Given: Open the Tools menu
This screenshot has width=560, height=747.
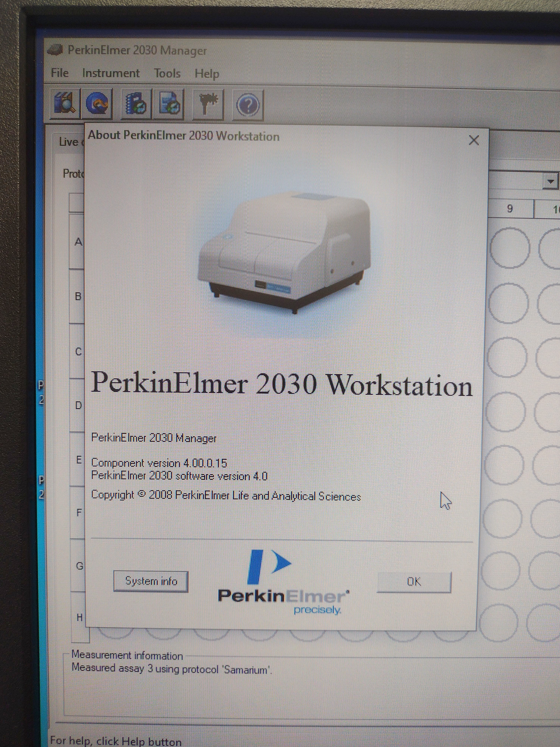Looking at the screenshot, I should 167,73.
